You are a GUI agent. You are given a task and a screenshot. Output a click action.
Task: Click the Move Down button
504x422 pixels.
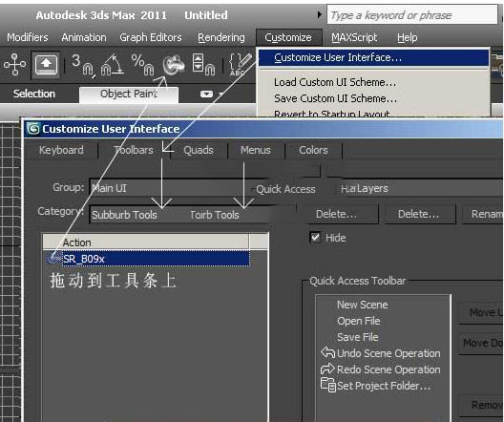481,344
